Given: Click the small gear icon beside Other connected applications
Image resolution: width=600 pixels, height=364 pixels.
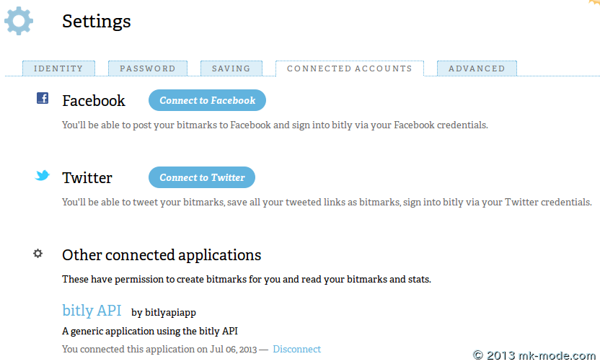Looking at the screenshot, I should point(38,253).
